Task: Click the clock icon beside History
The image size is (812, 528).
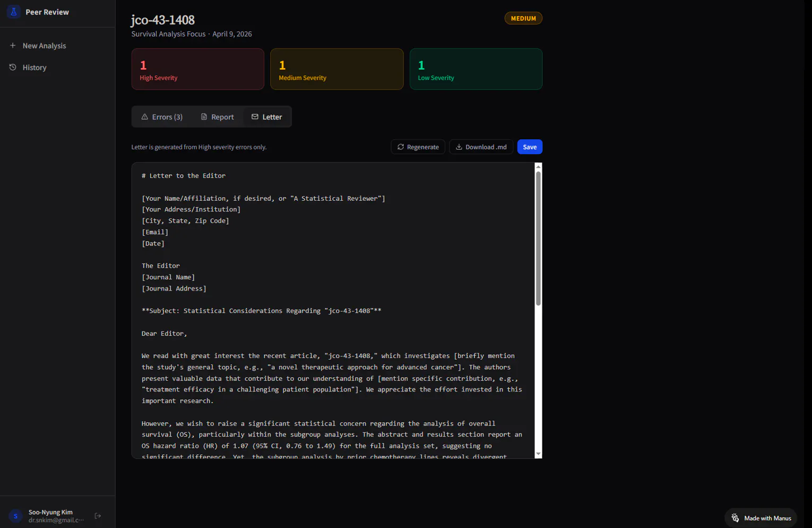Action: click(13, 67)
